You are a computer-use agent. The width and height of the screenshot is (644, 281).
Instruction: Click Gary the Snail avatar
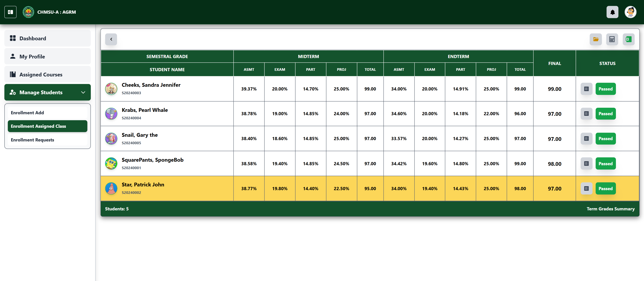tap(111, 139)
